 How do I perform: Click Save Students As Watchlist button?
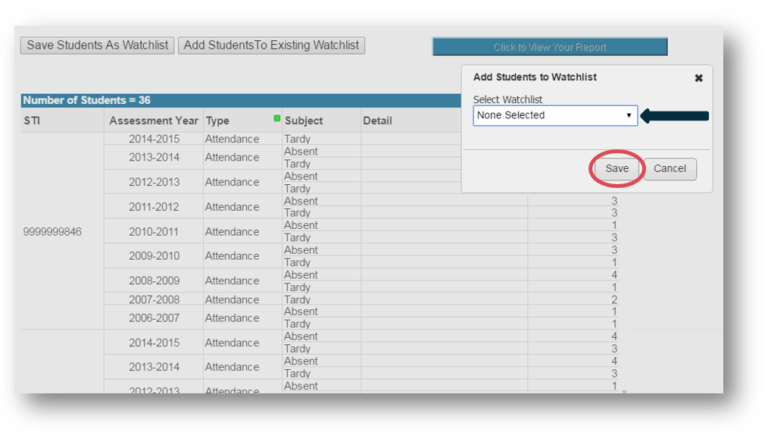pos(97,46)
